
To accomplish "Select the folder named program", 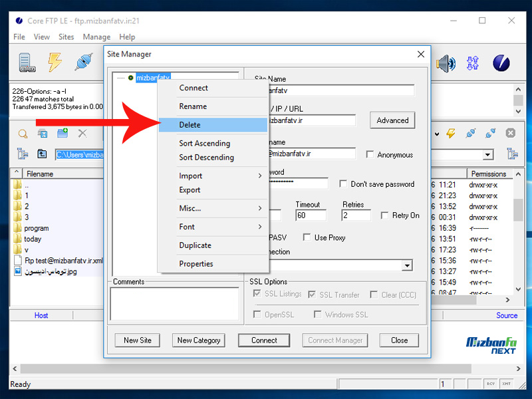I will click(x=37, y=228).
